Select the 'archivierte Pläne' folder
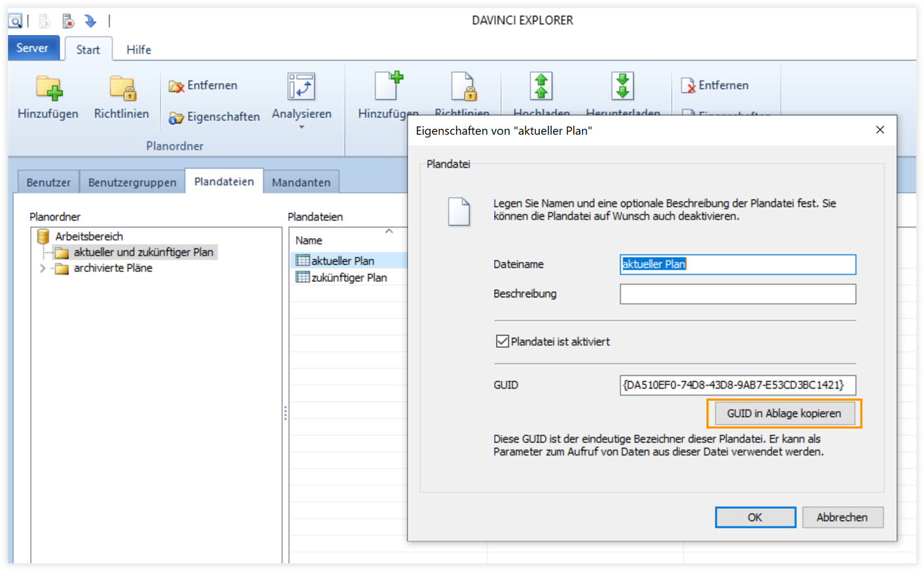This screenshot has width=924, height=571. [x=113, y=268]
